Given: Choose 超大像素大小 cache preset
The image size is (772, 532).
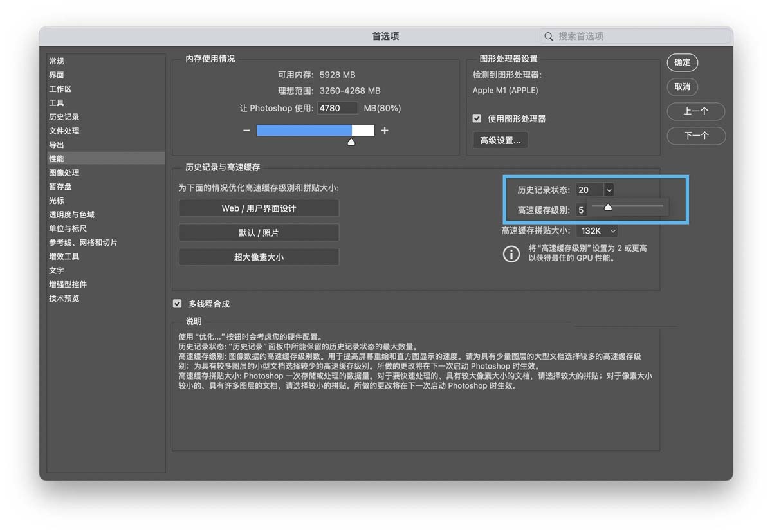Looking at the screenshot, I should (259, 257).
